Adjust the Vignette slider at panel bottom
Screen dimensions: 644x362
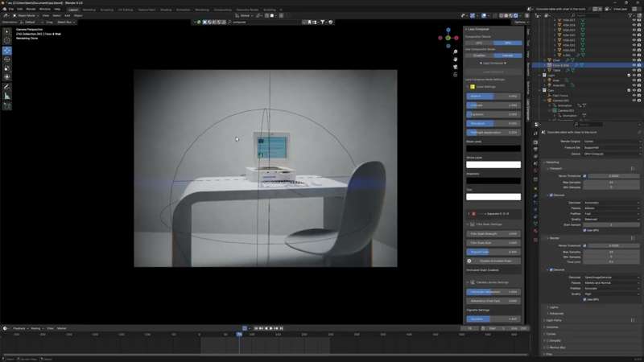pyautogui.click(x=493, y=319)
